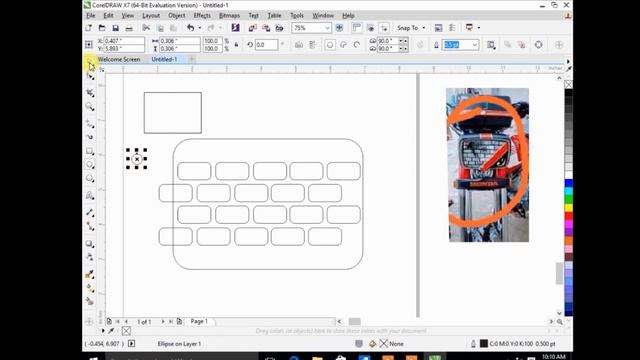Pick the red swatch in color palette
This screenshot has height=360, width=640.
pos(568,216)
